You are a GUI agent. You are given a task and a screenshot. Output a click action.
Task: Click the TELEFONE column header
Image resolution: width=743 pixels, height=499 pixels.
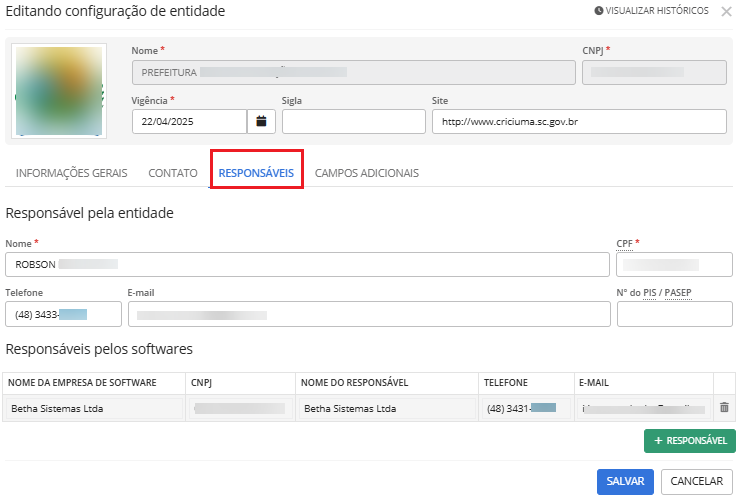[x=506, y=382]
